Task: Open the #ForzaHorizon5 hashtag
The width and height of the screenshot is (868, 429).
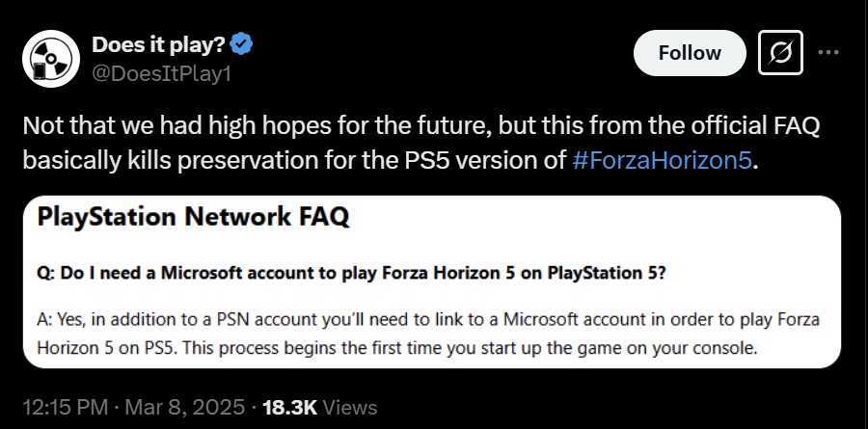Action: (x=661, y=160)
